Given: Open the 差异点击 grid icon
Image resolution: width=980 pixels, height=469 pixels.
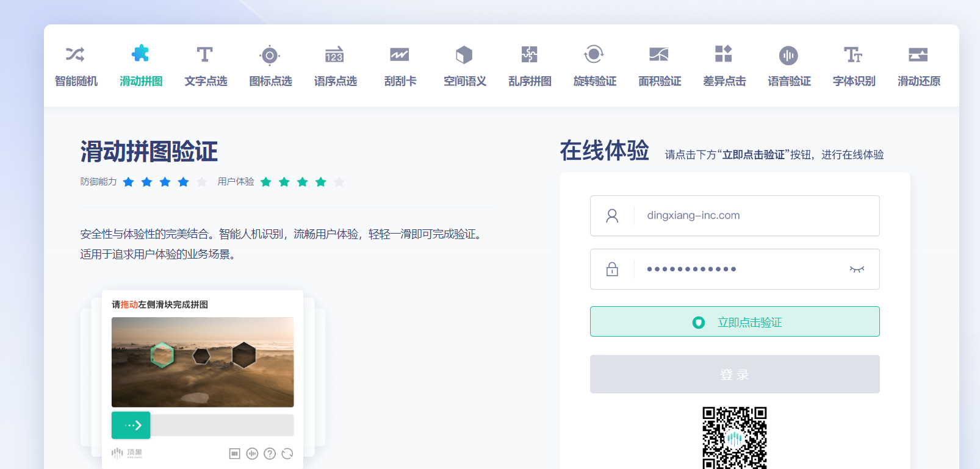Looking at the screenshot, I should 724,54.
